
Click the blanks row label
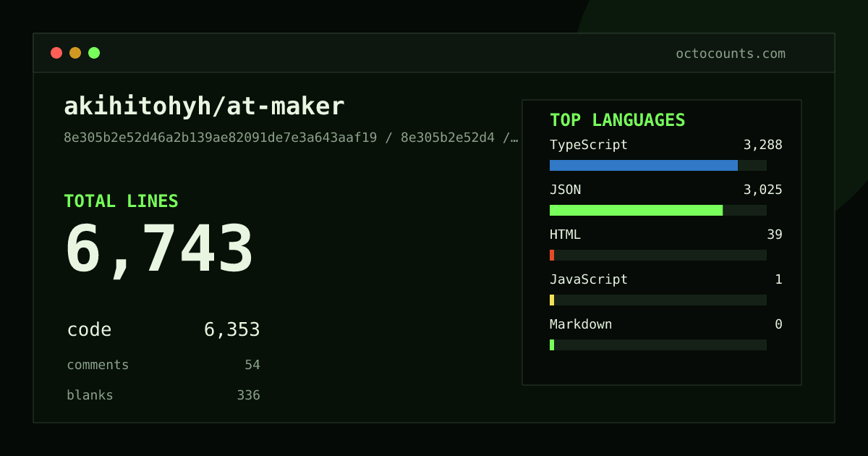coord(90,395)
